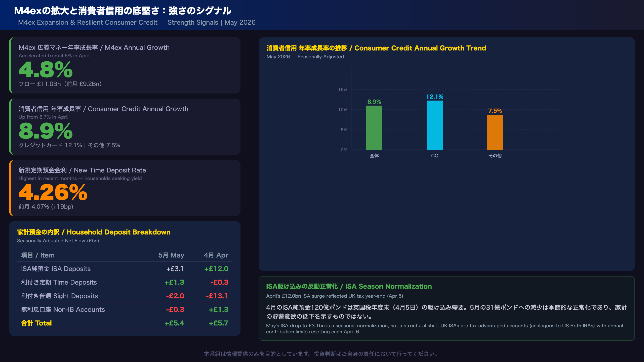Select the '合計 Total' row label

coord(36,323)
